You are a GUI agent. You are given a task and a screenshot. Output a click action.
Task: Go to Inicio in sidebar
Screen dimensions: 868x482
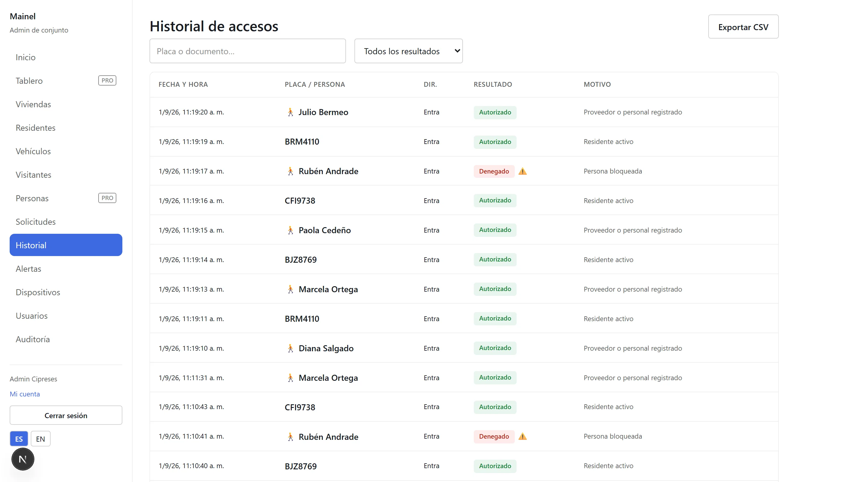[x=66, y=57]
